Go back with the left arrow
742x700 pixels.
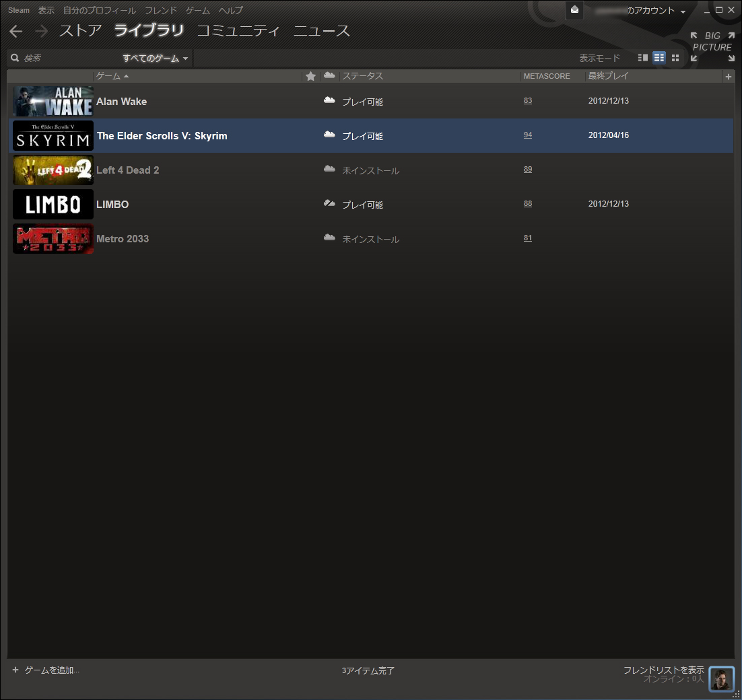click(15, 31)
